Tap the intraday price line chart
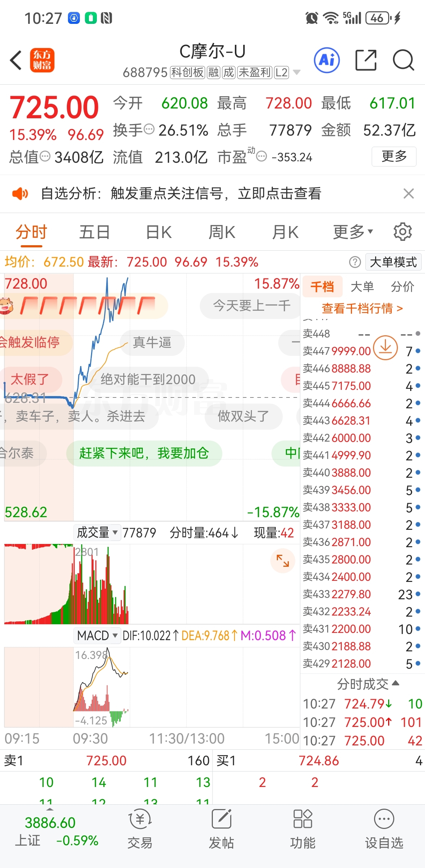 click(x=152, y=397)
